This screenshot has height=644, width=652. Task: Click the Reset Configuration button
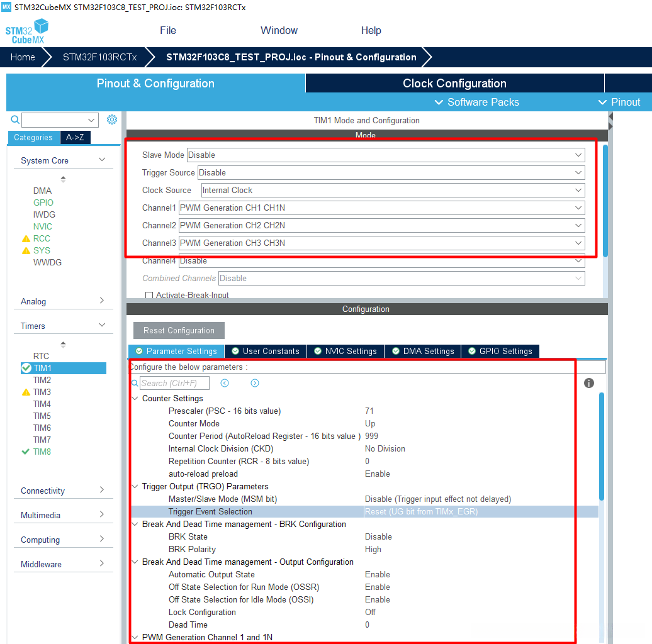(x=179, y=330)
